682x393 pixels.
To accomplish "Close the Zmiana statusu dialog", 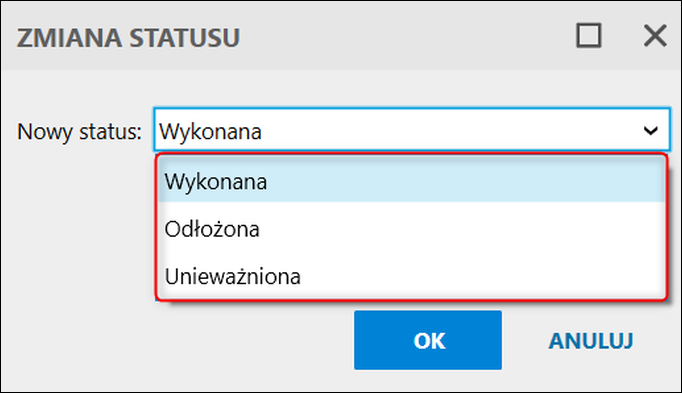I will click(x=655, y=36).
